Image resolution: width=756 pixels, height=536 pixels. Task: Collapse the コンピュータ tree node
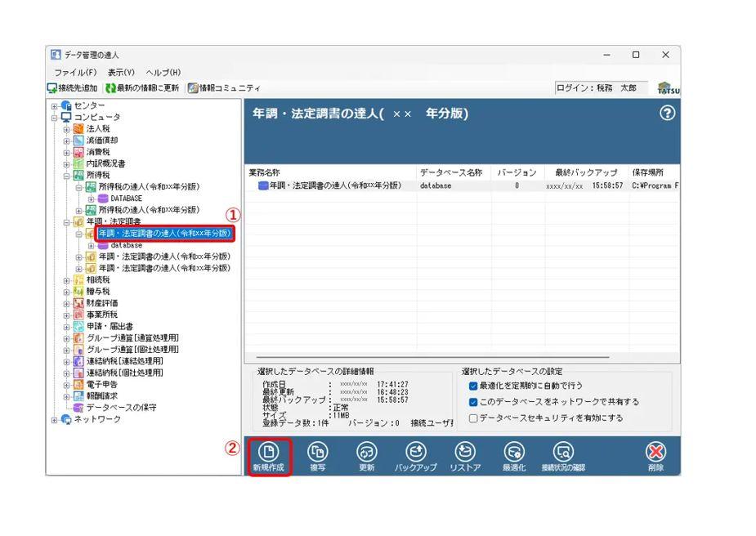55,117
